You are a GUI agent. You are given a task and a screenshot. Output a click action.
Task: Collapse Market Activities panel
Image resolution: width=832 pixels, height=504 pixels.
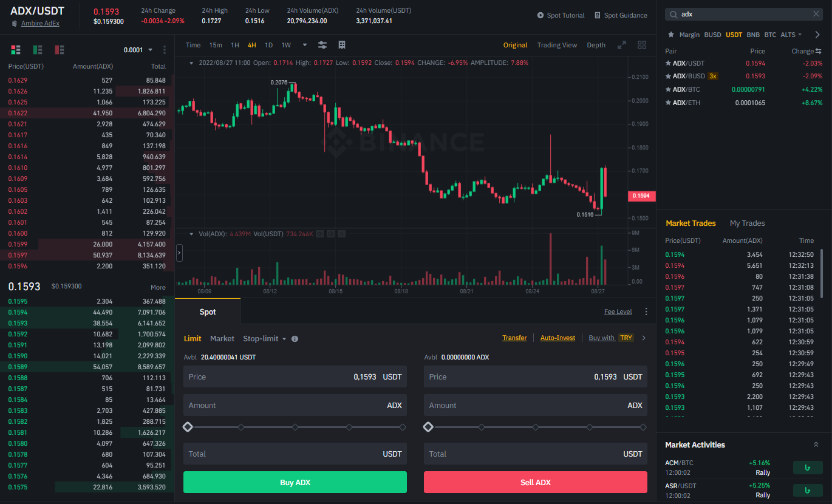coord(816,445)
